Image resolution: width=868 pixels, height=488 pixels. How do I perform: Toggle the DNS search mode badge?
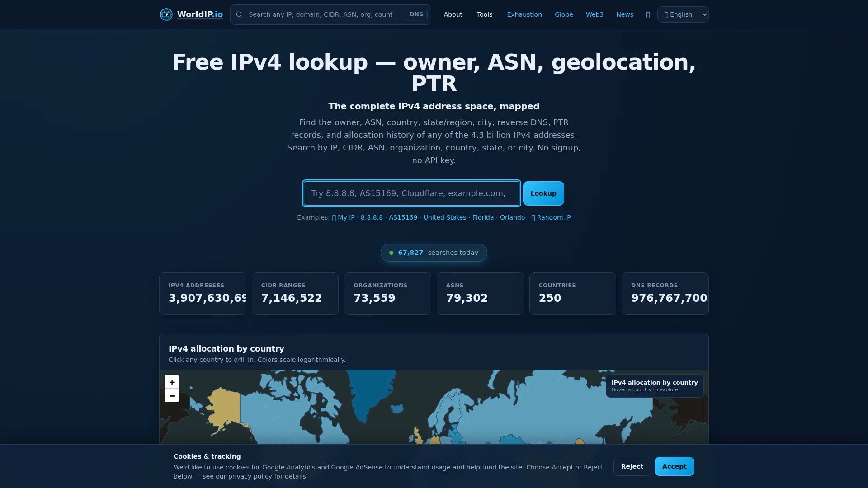(416, 14)
